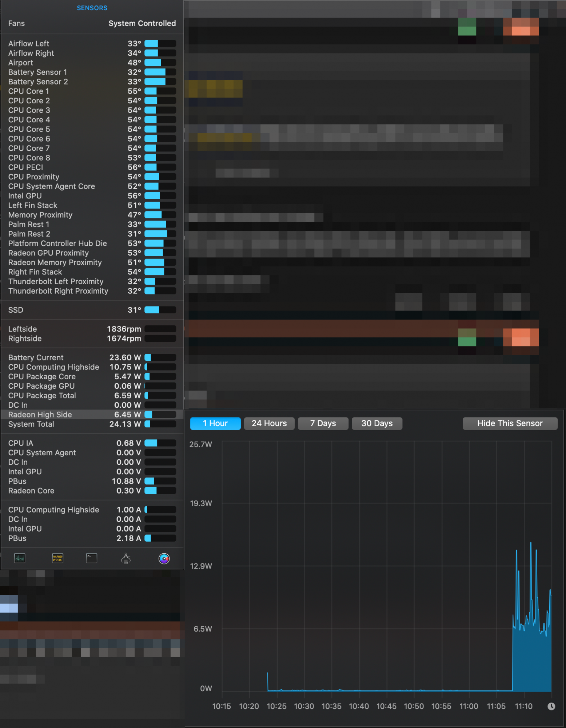Select the Thunderbolt Left Proximity row
Image resolution: width=566 pixels, height=728 pixels.
tap(92, 281)
